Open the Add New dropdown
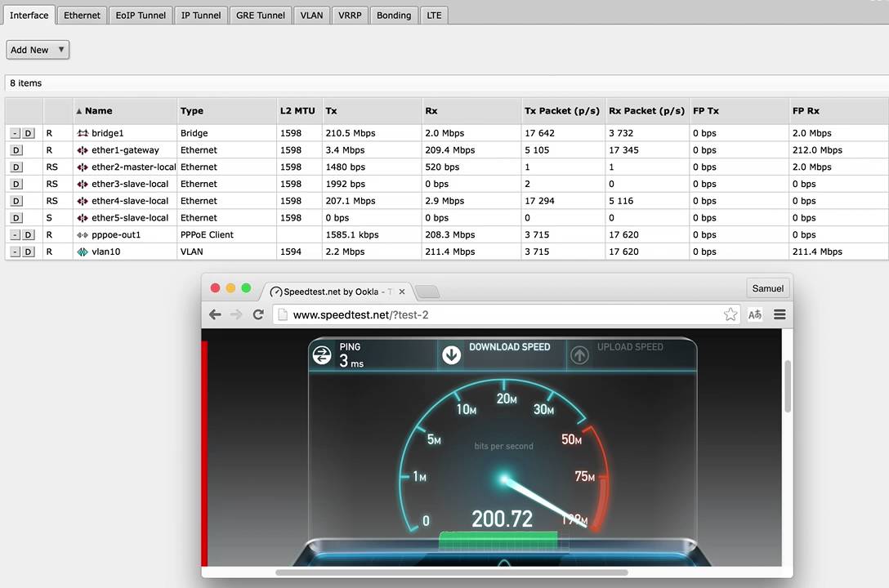This screenshot has width=889, height=588. point(38,50)
